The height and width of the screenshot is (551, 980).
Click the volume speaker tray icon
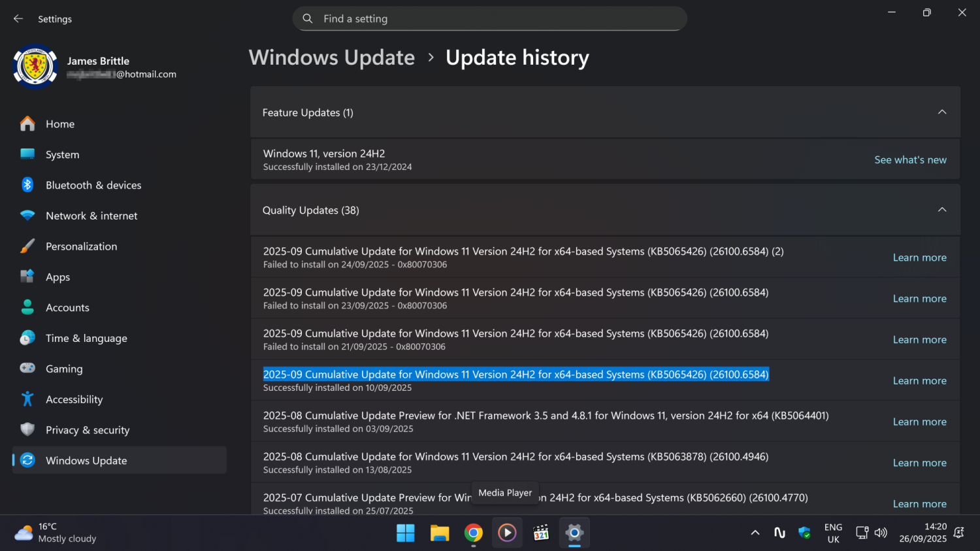pos(881,533)
